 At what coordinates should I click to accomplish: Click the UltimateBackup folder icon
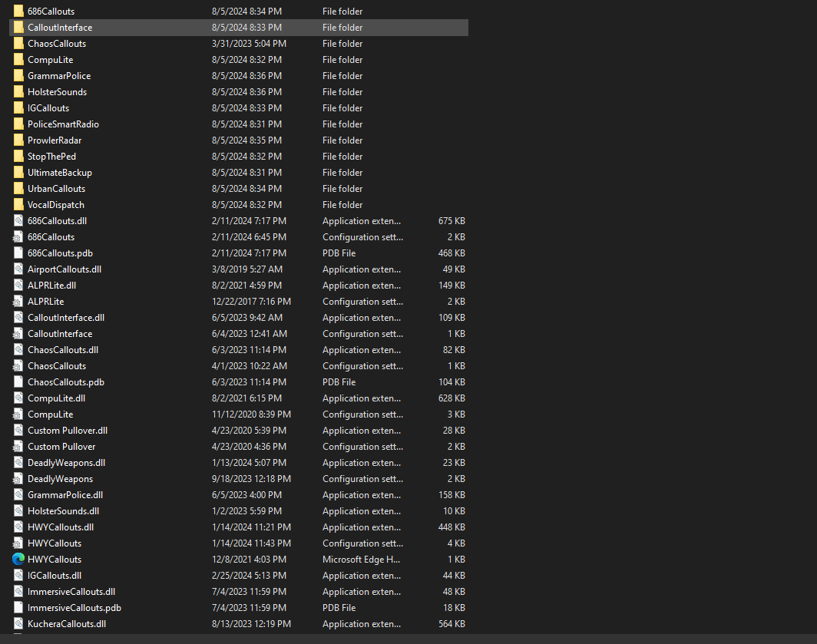(18, 173)
